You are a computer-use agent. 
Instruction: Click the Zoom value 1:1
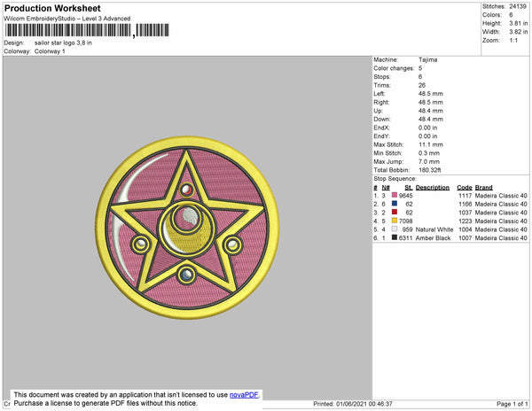pyautogui.click(x=513, y=41)
